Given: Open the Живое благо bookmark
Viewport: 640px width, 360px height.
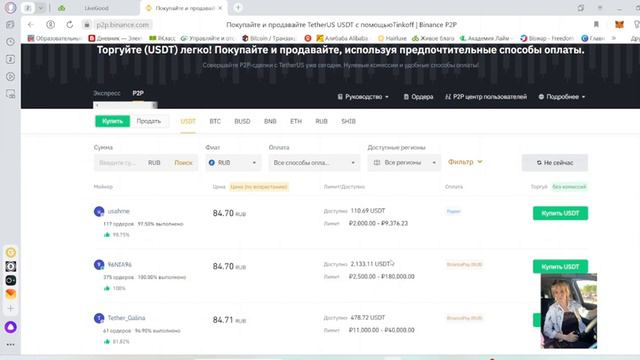Looking at the screenshot, I should coord(433,38).
